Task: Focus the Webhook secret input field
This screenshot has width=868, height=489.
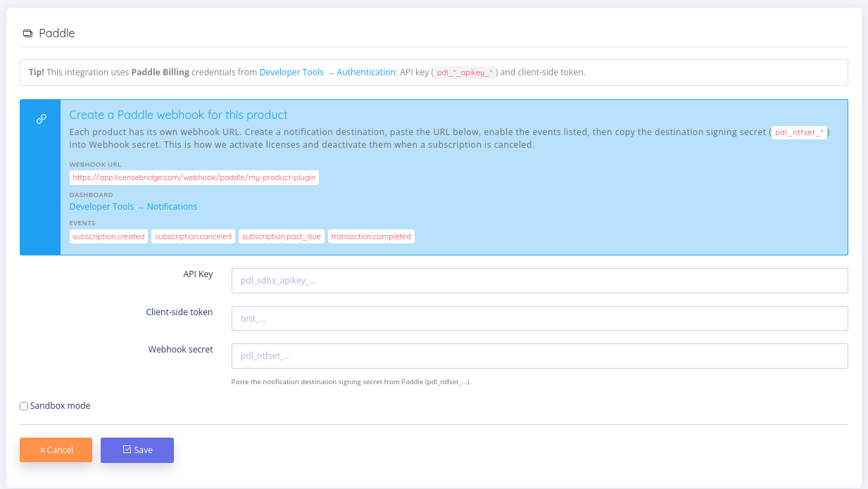Action: tap(539, 356)
